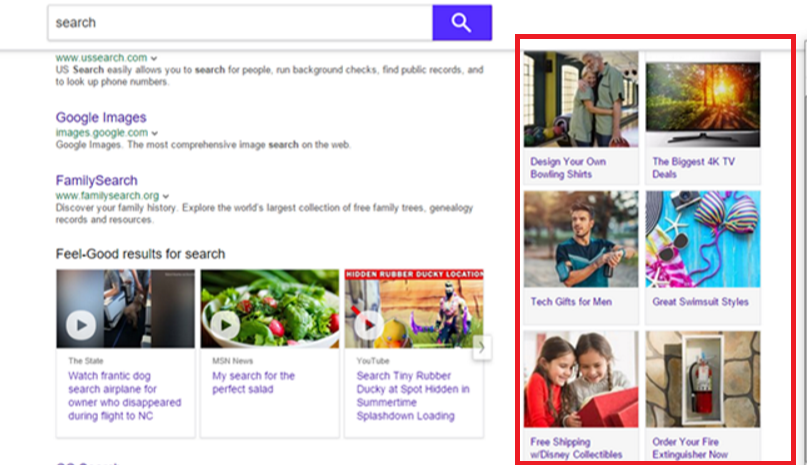Expand dropdown arrow next to www.familysearch.org
The height and width of the screenshot is (465, 807).
click(x=166, y=196)
